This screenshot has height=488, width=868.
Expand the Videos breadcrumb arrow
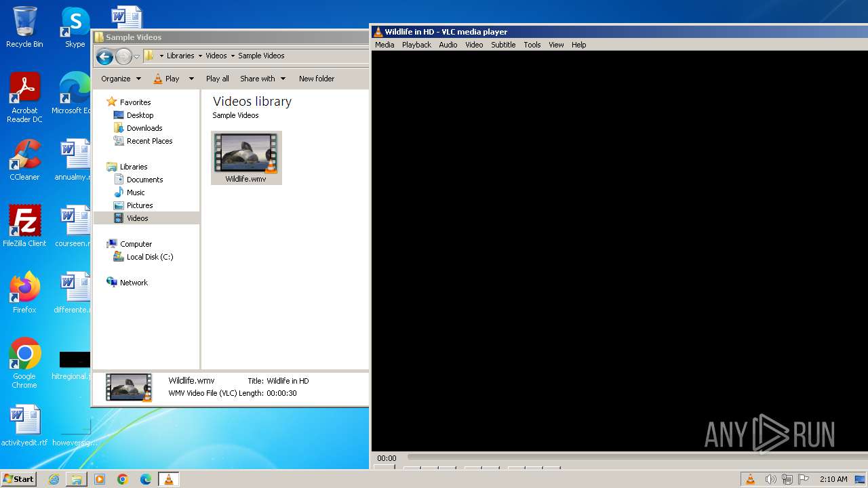[x=233, y=56]
